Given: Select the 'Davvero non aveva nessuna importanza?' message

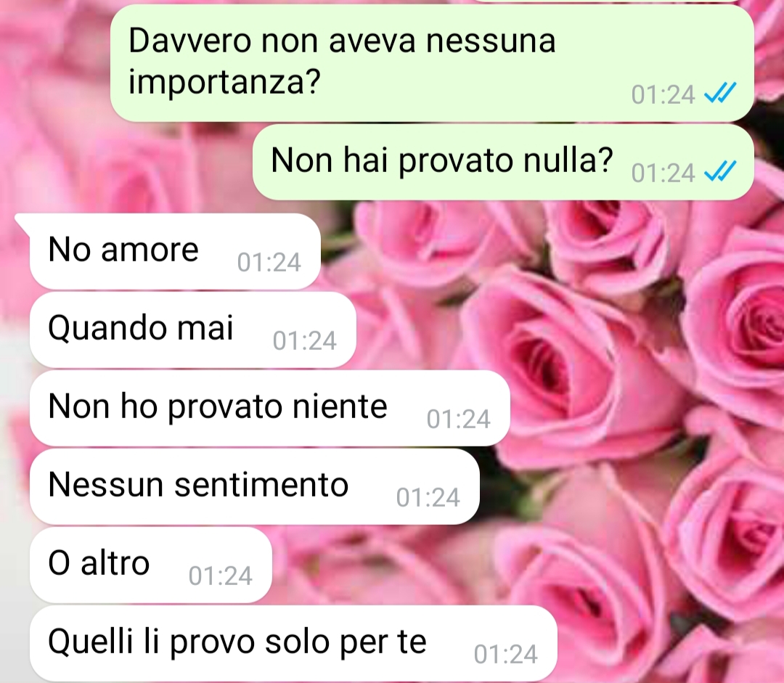Looking at the screenshot, I should pos(432,63).
